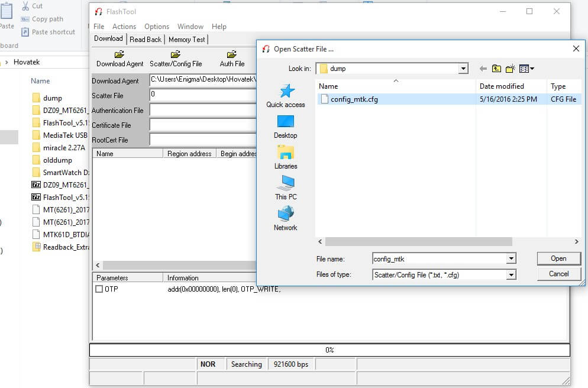Viewport: 588px width, 388px height.
Task: Click the Copy path icon in Explorer
Action: (25, 19)
